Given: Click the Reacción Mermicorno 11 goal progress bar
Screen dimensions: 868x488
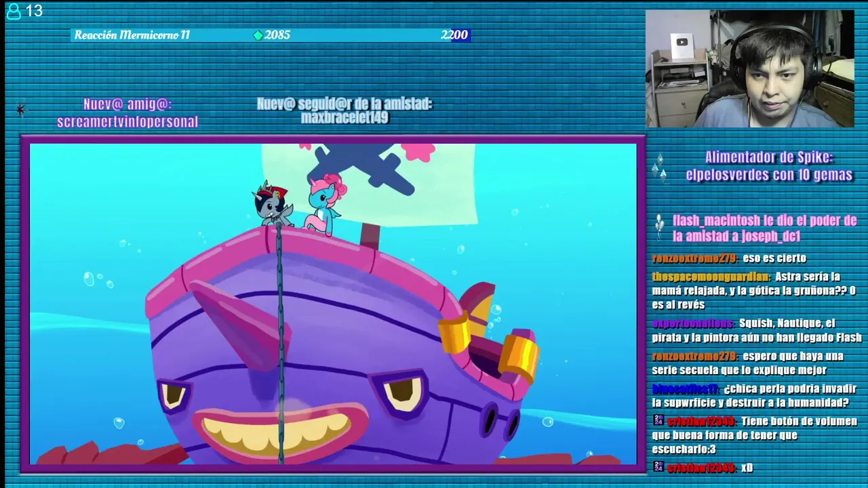Looking at the screenshot, I should 271,35.
